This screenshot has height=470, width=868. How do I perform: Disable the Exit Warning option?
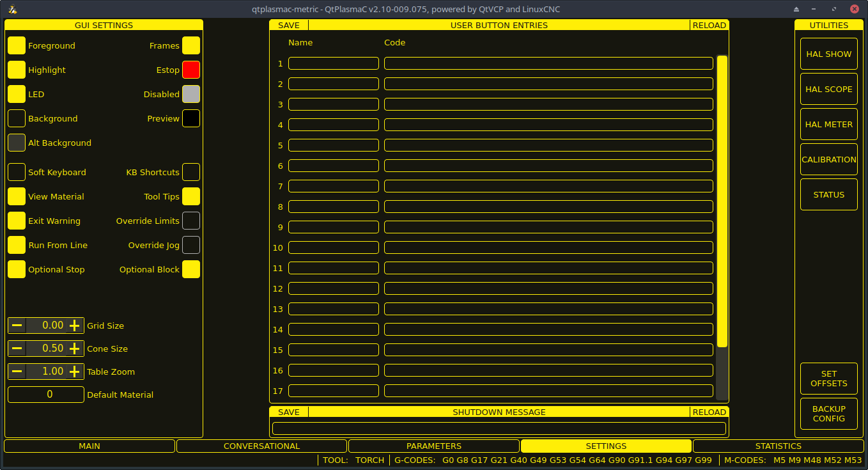tap(16, 221)
